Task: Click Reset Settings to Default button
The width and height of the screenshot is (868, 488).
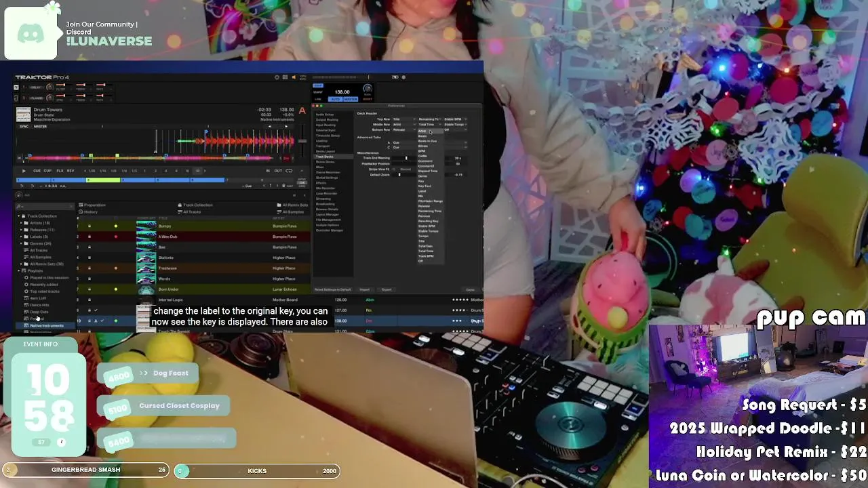Action: point(332,289)
